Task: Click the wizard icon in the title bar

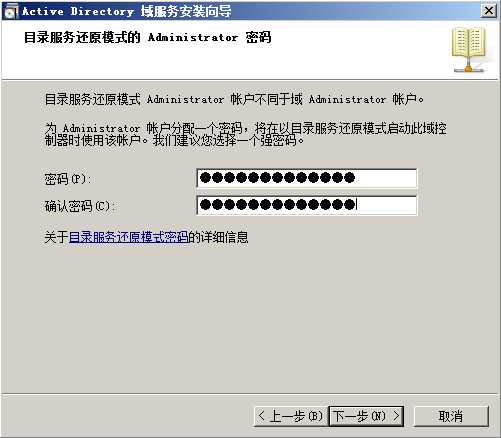Action: [x=11, y=11]
